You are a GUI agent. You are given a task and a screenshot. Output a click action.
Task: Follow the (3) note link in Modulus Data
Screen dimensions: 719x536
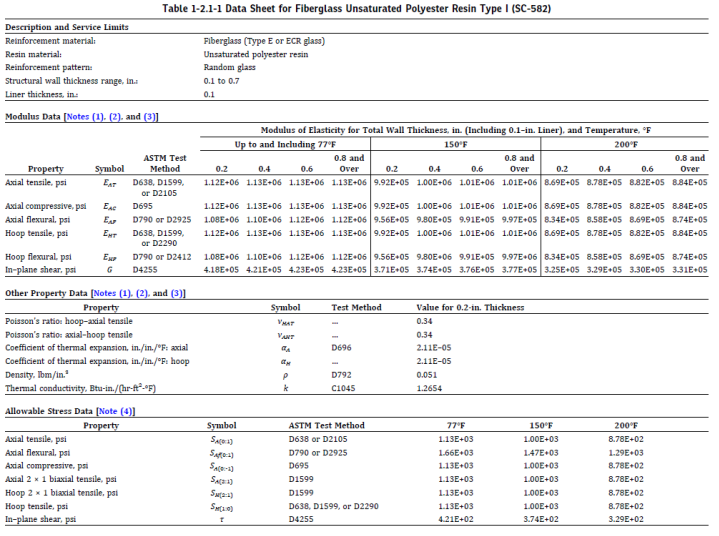(x=148, y=117)
